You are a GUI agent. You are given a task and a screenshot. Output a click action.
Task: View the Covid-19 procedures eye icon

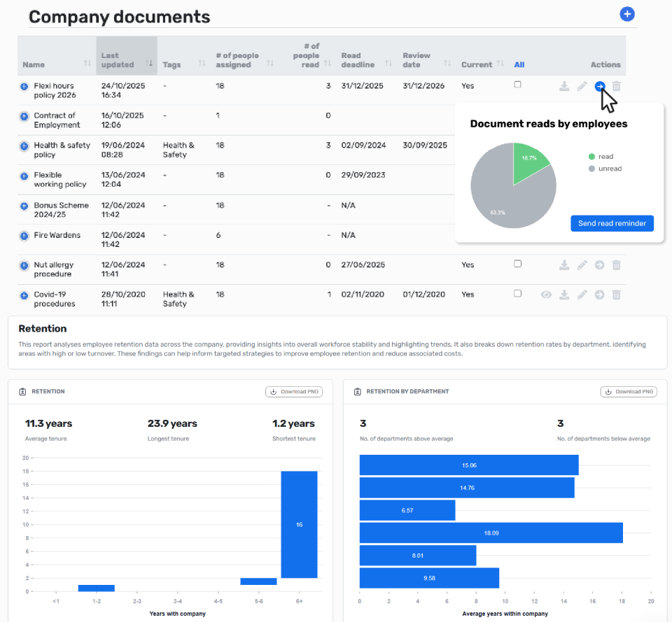click(x=546, y=295)
